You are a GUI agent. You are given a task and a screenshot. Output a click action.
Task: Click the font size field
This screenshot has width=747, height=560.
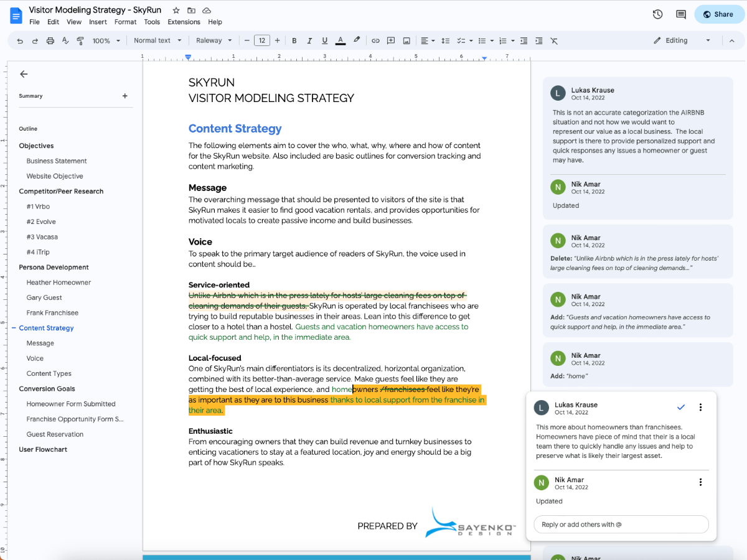point(262,40)
